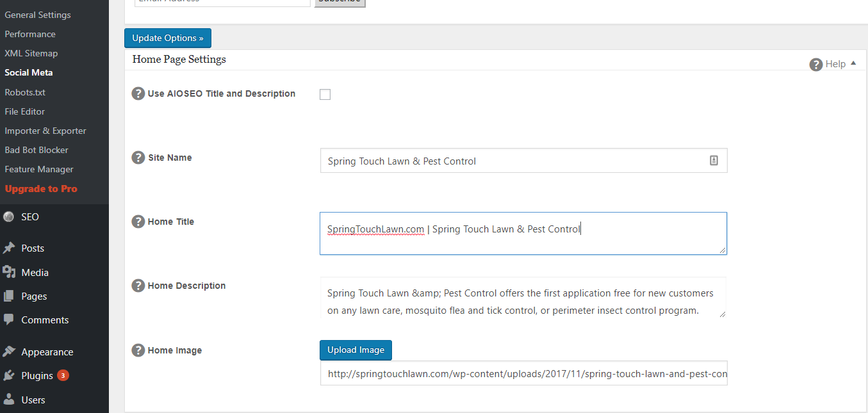Image resolution: width=868 pixels, height=413 pixels.
Task: Click the Site Name label text
Action: [x=170, y=158]
